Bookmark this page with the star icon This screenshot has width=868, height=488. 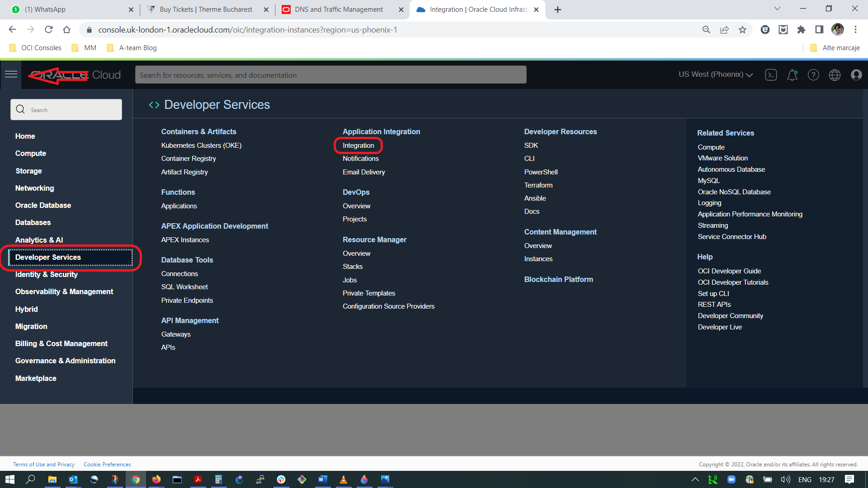742,30
